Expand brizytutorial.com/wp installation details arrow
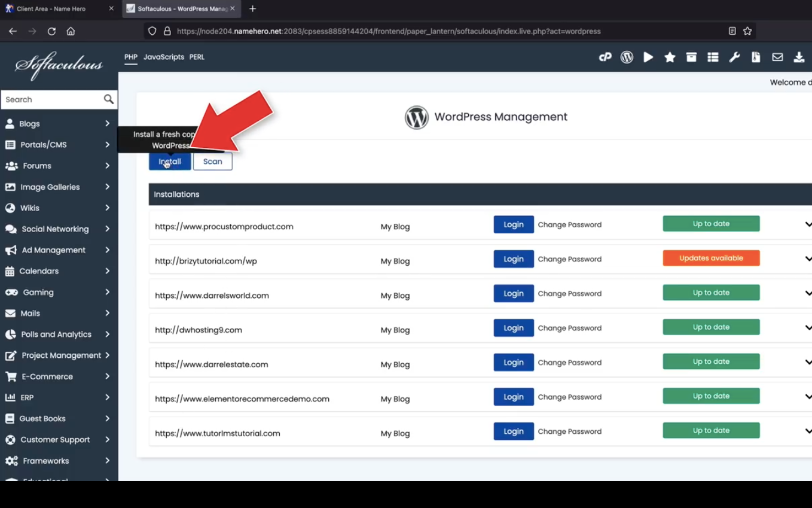Screen dimensions: 812x508 (x=808, y=259)
